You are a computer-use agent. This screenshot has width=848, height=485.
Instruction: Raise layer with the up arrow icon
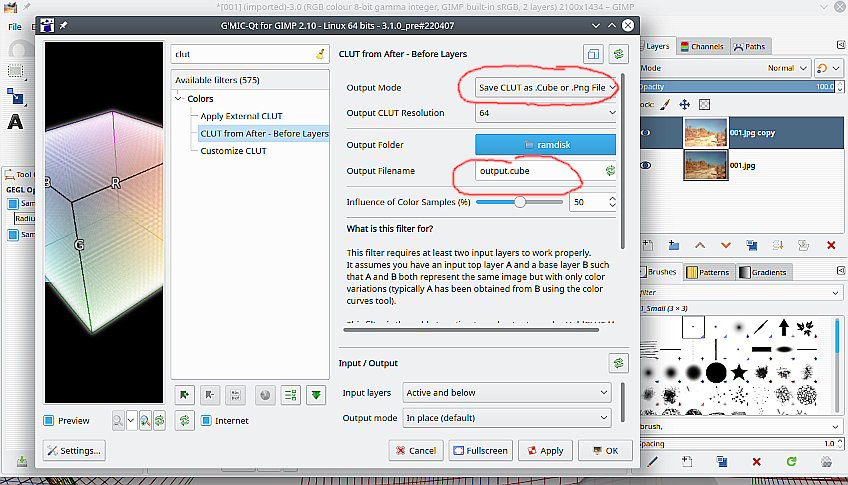coord(700,245)
